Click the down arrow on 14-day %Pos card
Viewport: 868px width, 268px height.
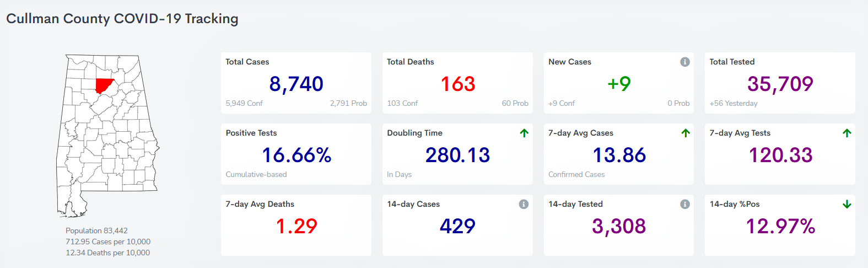point(847,204)
